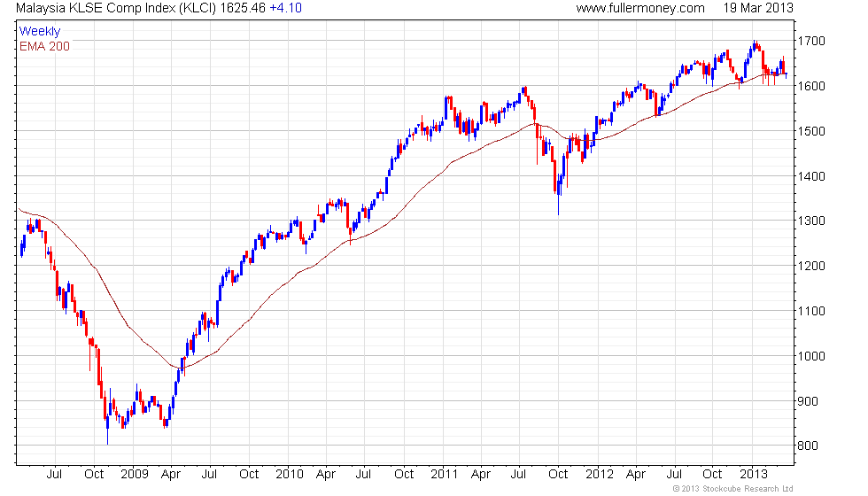Screen dimensions: 868x496
Task: Click the date 19 Mar 2013
Action: point(758,8)
